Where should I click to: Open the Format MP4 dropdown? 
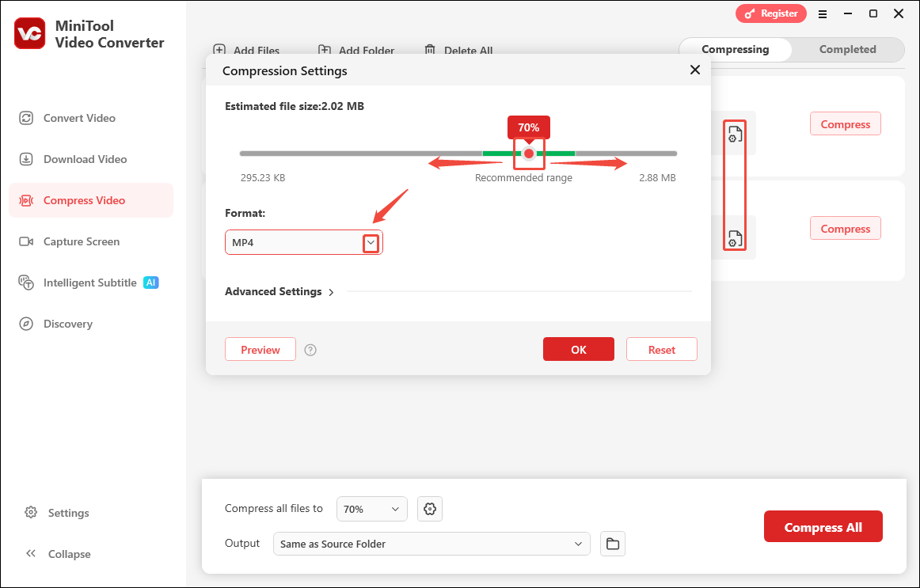click(x=304, y=242)
